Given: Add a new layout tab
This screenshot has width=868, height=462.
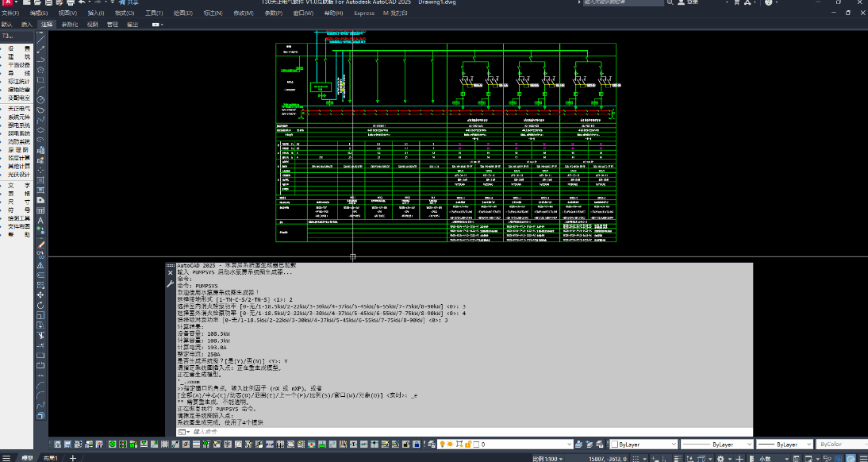Looking at the screenshot, I should [x=73, y=458].
